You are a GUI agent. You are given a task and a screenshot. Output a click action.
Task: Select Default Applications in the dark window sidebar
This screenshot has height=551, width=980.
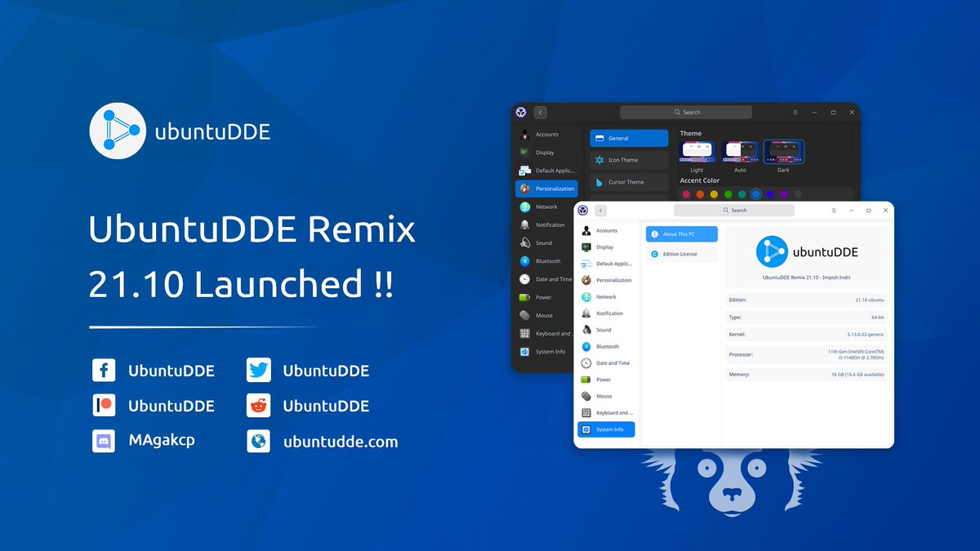pyautogui.click(x=546, y=171)
